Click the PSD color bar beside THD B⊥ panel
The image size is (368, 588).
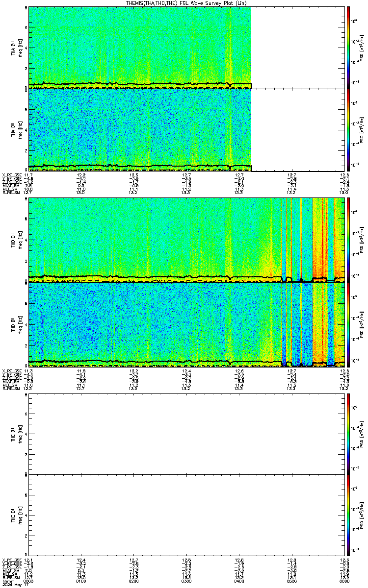click(x=348, y=239)
